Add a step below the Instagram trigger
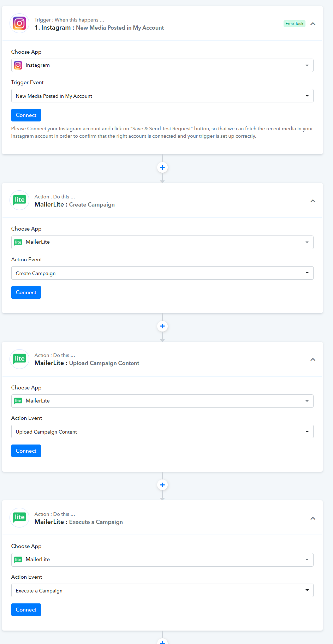 [x=162, y=167]
